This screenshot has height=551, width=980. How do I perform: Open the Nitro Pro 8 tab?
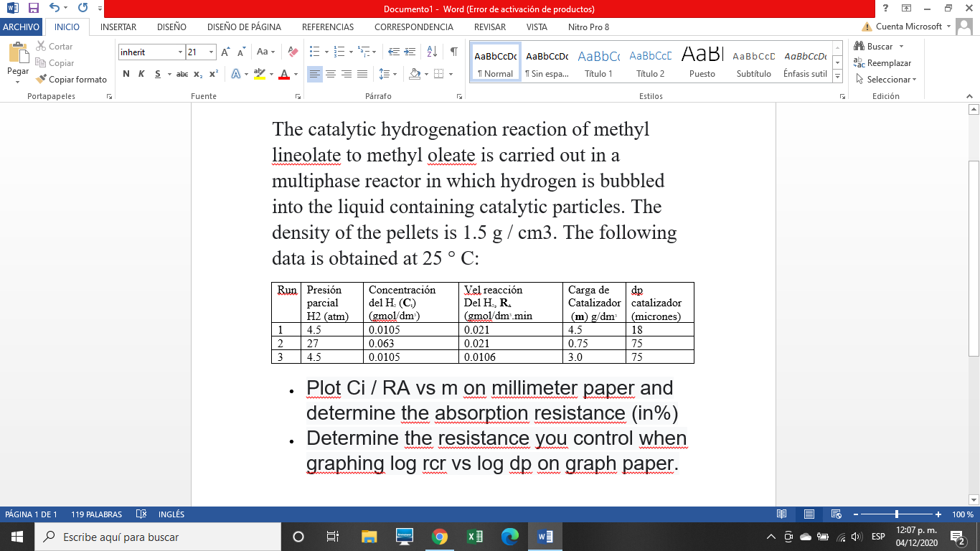pos(588,27)
